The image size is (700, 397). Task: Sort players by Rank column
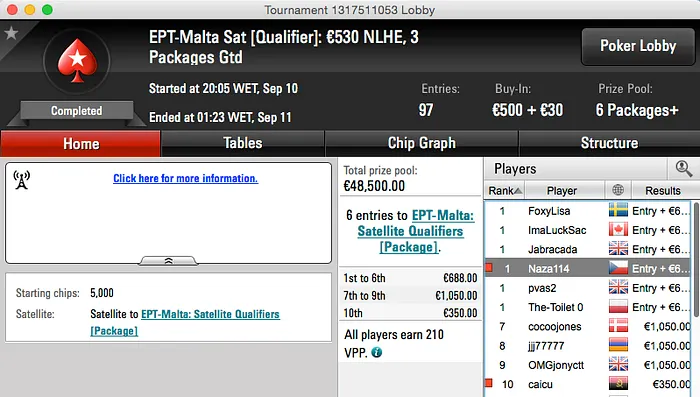pos(504,191)
